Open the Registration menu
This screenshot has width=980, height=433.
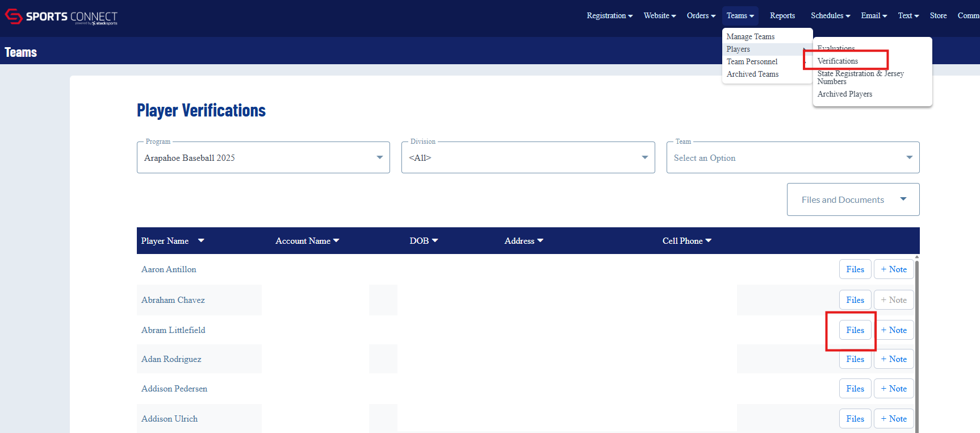coord(610,15)
